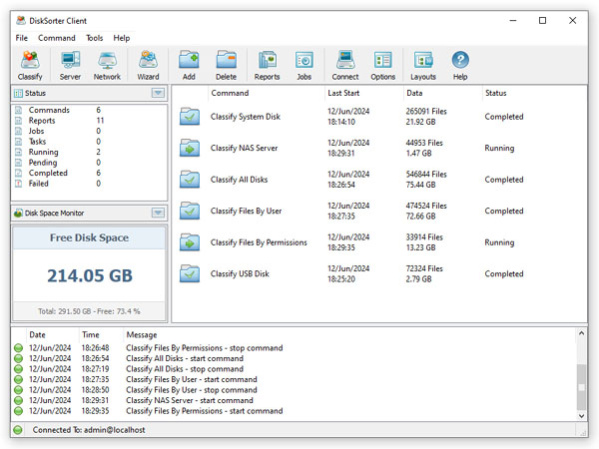Screen dimensions: 599x449
Task: Open the File menu
Action: pyautogui.click(x=21, y=38)
